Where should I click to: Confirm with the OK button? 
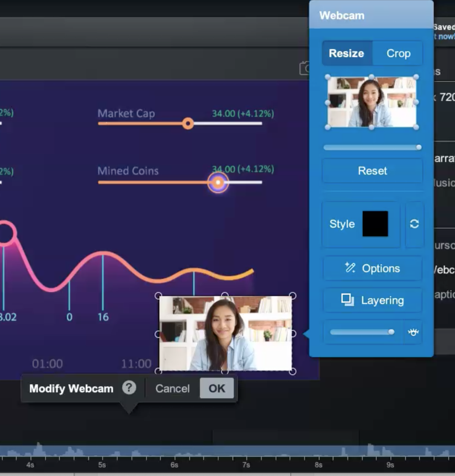[x=217, y=388]
